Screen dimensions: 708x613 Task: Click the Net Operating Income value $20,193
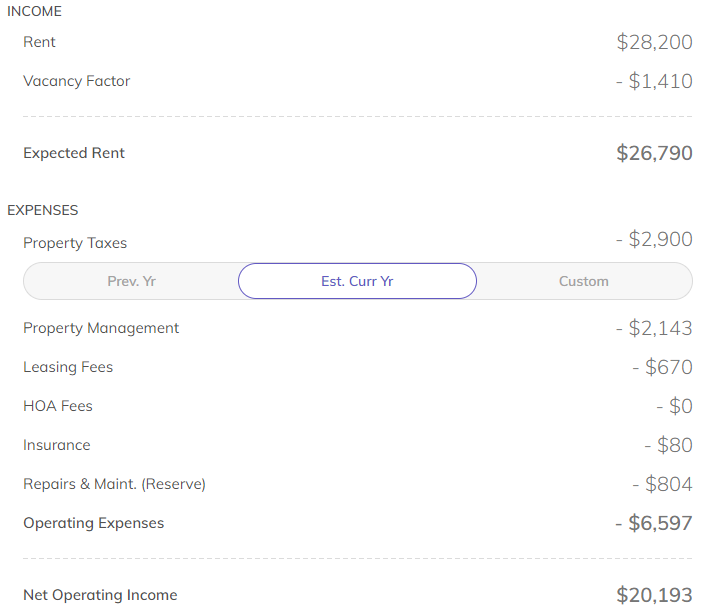point(654,595)
